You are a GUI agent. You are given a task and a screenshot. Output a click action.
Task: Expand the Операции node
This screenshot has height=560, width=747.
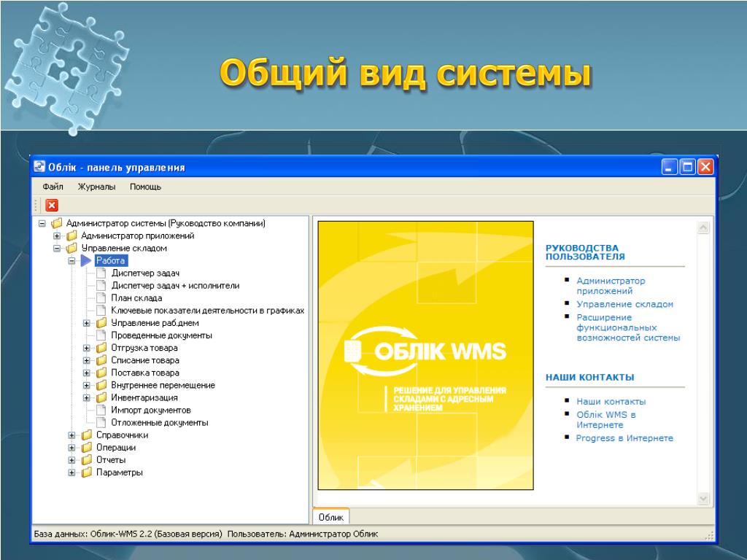tap(71, 447)
